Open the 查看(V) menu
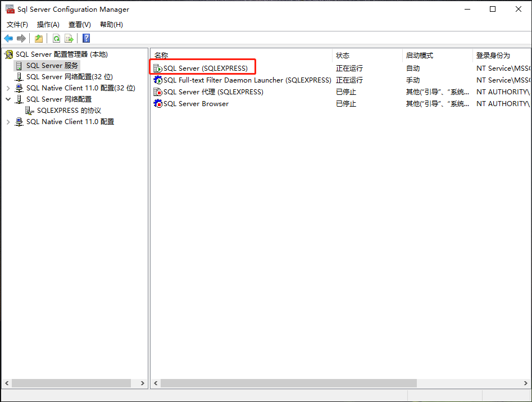 [80, 24]
